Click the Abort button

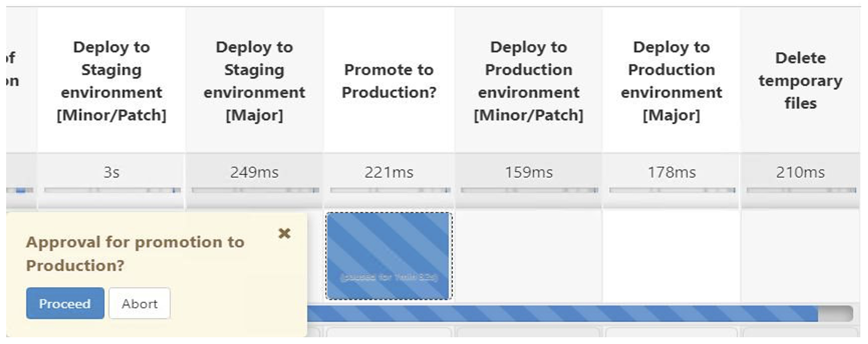[x=140, y=303]
